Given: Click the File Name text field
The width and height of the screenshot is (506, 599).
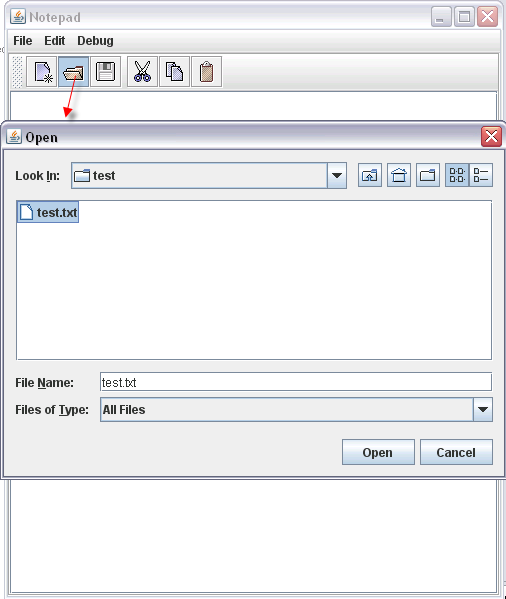Looking at the screenshot, I should tap(296, 382).
